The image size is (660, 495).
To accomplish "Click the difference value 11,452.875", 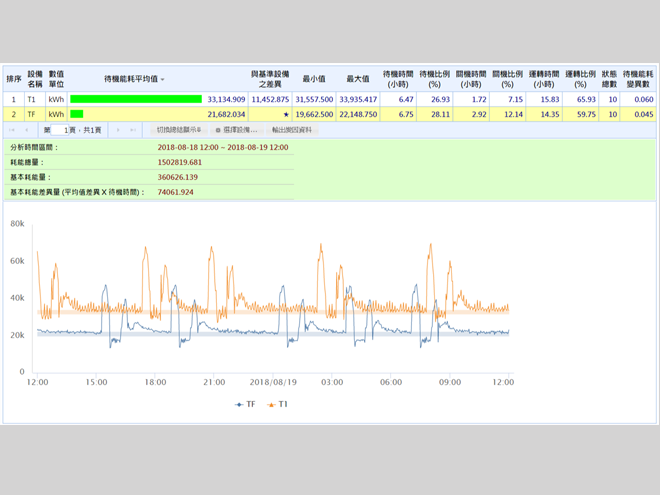I will click(x=270, y=99).
